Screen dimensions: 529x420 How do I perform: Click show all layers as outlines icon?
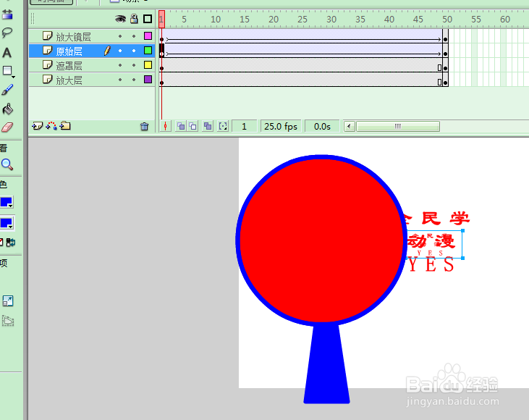(x=148, y=19)
